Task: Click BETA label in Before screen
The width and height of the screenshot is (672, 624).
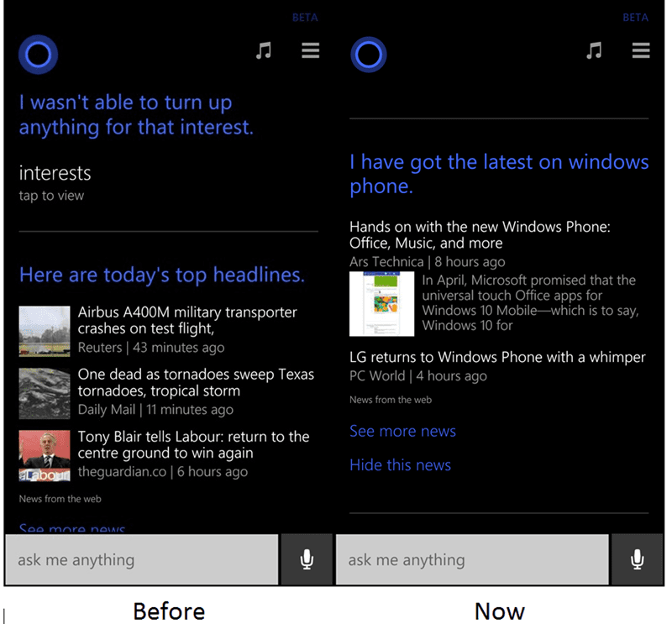Action: [305, 18]
